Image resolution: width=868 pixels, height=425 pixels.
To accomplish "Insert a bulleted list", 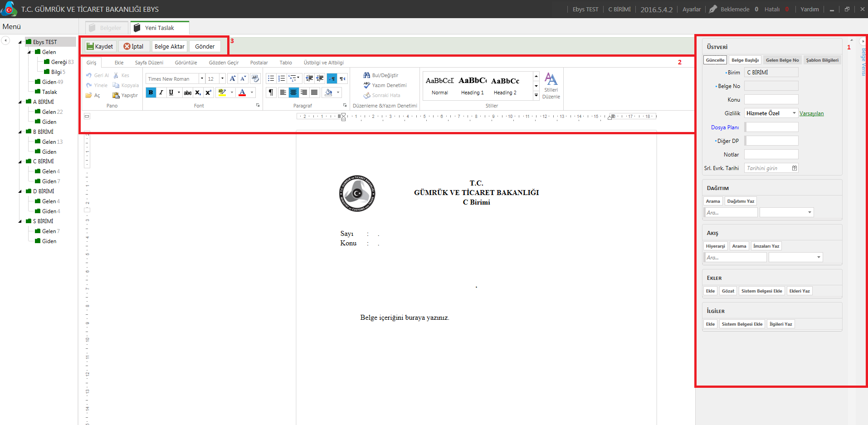I will point(271,78).
